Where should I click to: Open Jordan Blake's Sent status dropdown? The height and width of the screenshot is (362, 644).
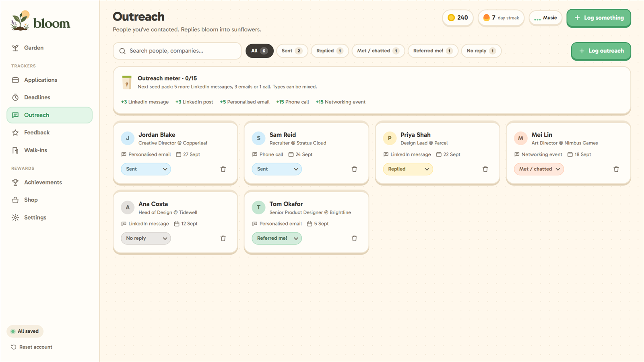146,169
